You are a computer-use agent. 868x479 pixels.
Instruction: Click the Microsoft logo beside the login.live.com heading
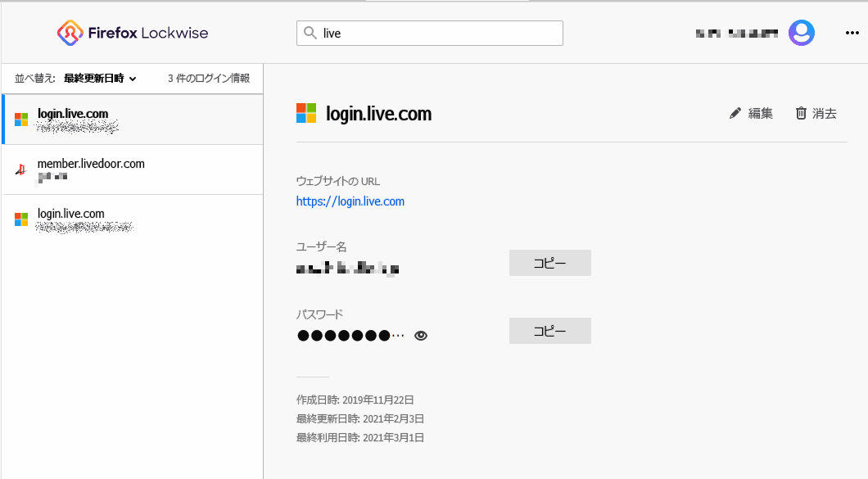tap(306, 113)
